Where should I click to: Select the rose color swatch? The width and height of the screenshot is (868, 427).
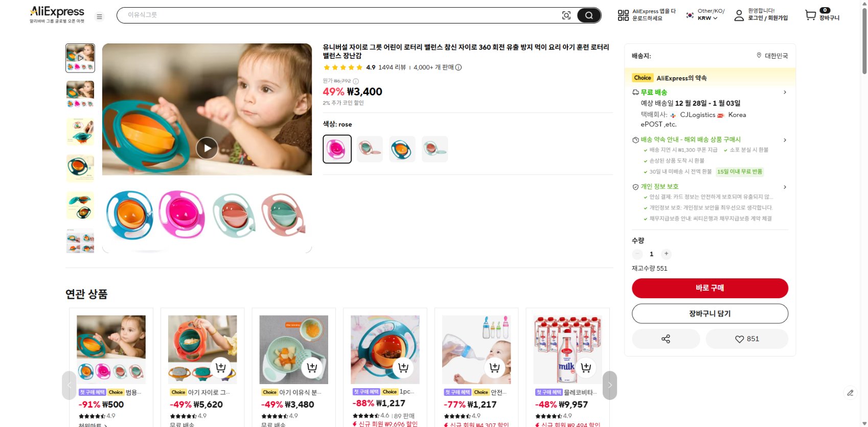337,149
